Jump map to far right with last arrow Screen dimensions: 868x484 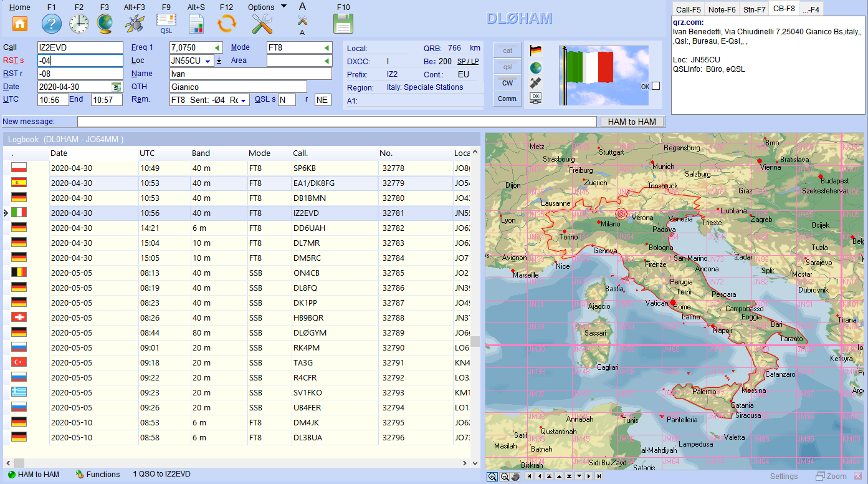coord(599,476)
